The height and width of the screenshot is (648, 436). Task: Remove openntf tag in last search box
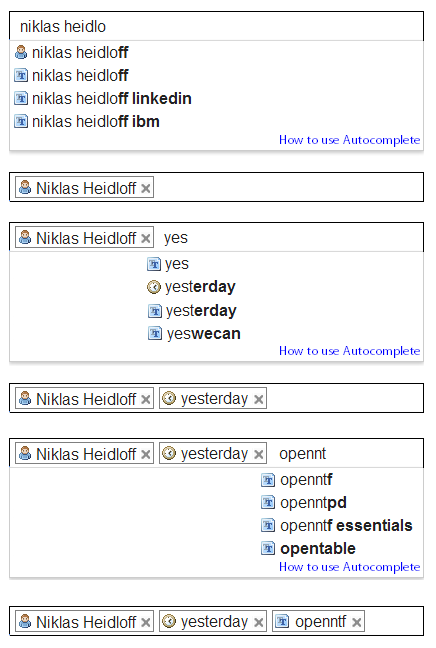pos(357,622)
